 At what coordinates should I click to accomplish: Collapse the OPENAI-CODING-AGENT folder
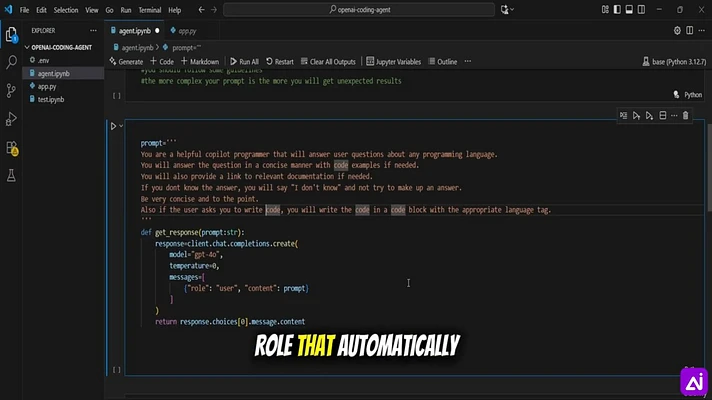(59, 47)
